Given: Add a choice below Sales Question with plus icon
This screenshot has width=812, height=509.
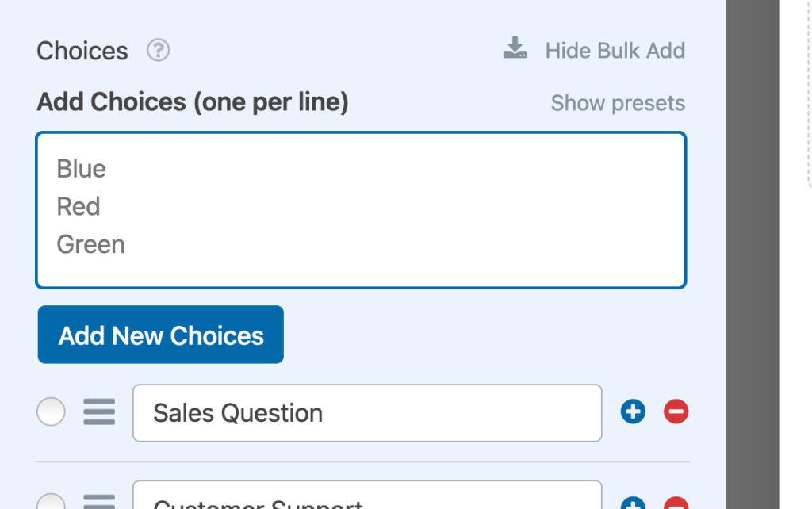Looking at the screenshot, I should (x=633, y=411).
